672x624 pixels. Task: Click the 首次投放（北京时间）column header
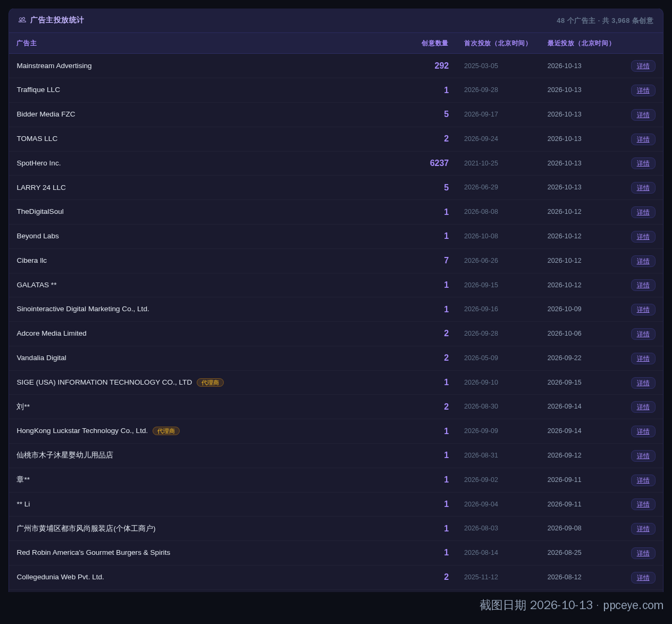pos(498,43)
